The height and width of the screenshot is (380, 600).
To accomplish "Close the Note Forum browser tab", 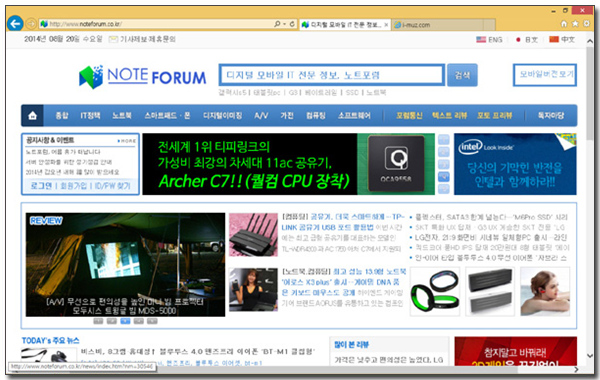I will (386, 25).
